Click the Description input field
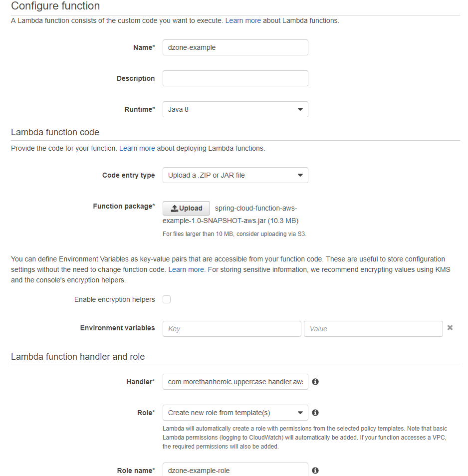The height and width of the screenshot is (476, 468). (235, 78)
